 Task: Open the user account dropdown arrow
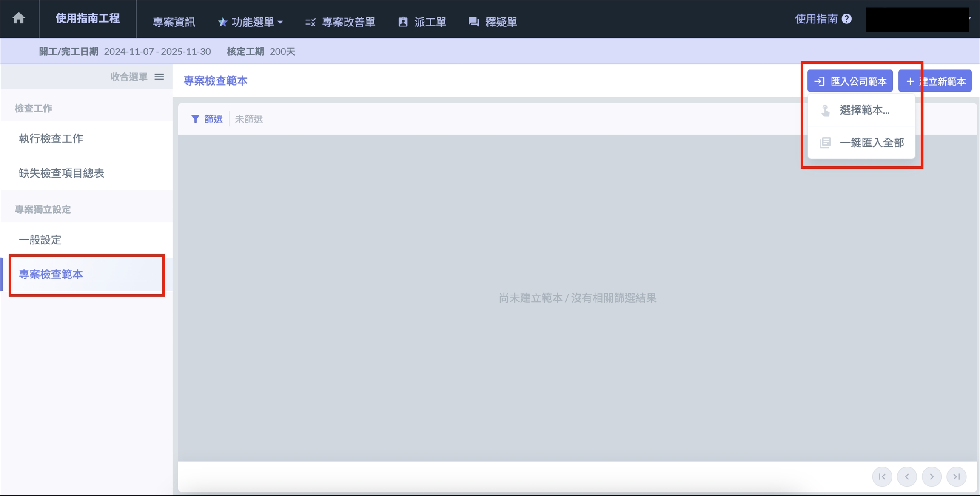(971, 18)
